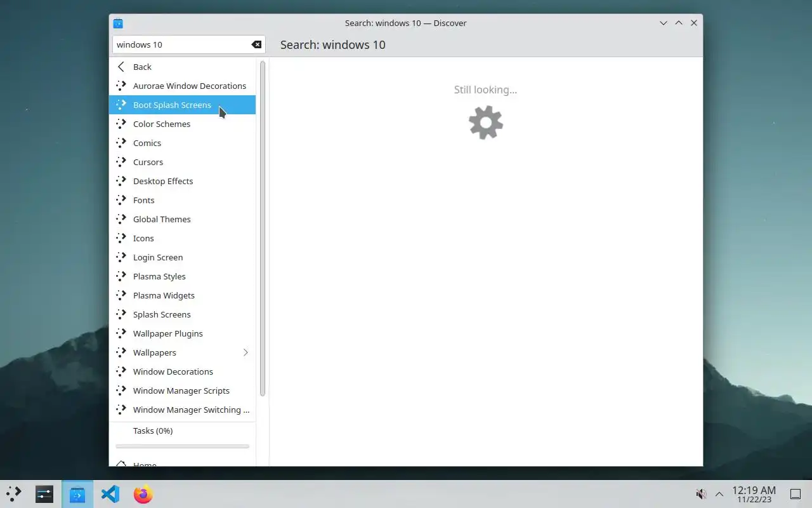Viewport: 812px width, 508px height.
Task: Open the Color Schemes category
Action: (183, 124)
